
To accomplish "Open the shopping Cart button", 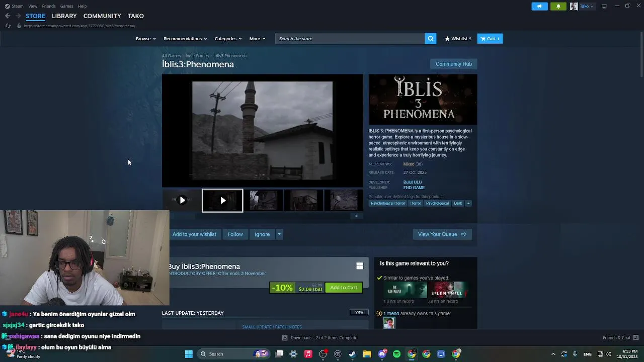I will pyautogui.click(x=490, y=39).
